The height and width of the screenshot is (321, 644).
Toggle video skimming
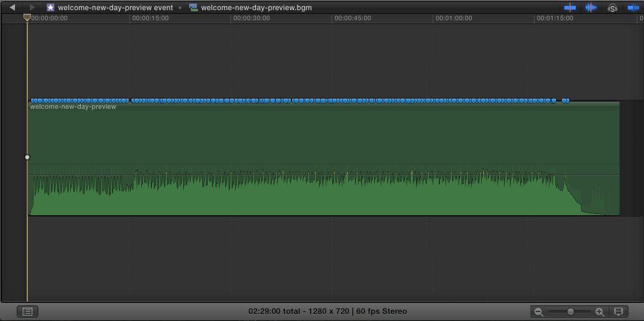570,7
